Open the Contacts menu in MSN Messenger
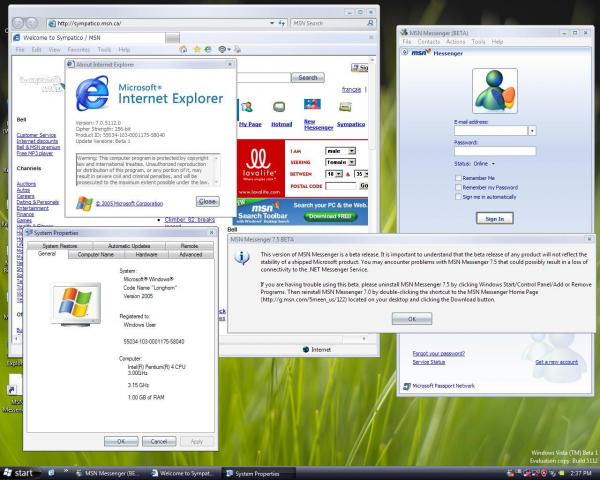 point(429,42)
